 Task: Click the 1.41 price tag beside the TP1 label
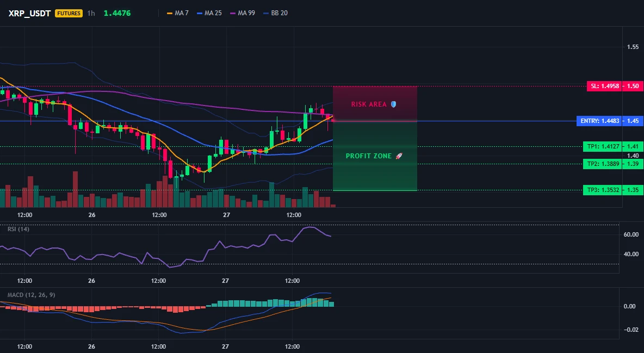click(633, 146)
